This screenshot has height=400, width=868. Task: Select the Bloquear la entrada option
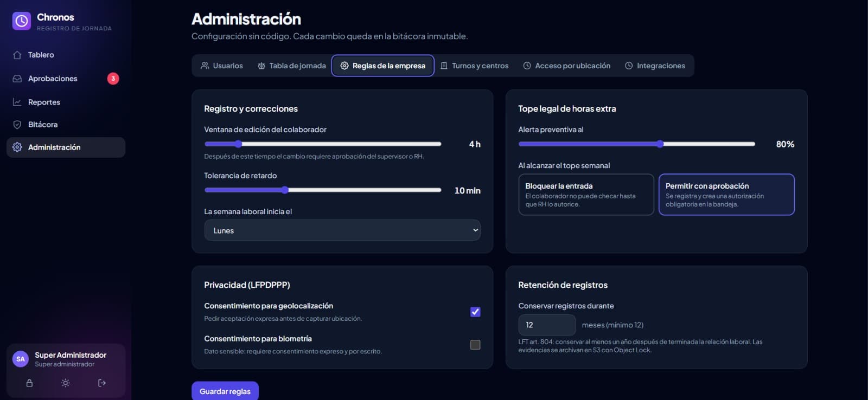click(586, 195)
